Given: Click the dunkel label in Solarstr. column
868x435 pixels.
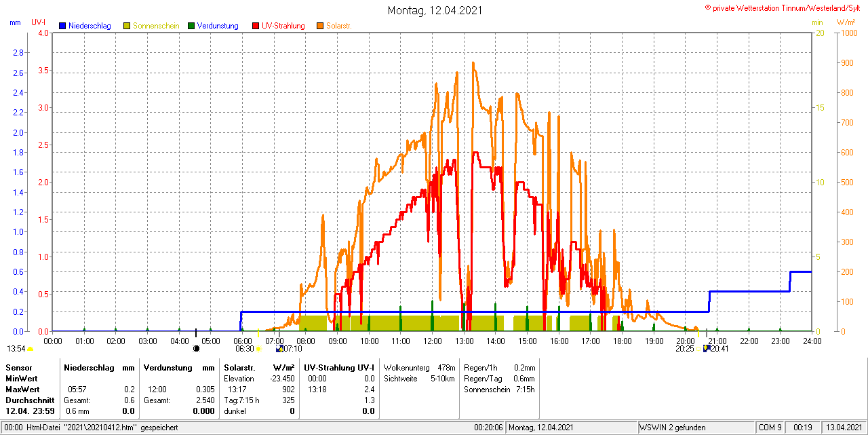Looking at the screenshot, I should pos(235,411).
